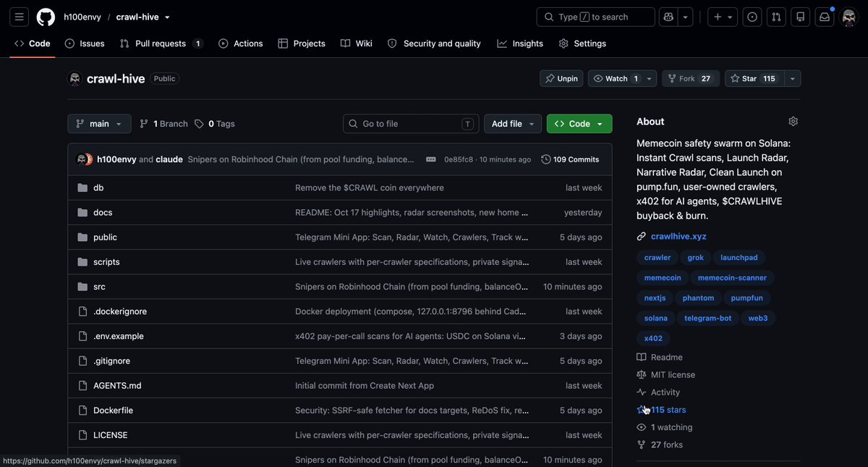868x467 pixels.
Task: Toggle Watch on the repository
Action: coord(616,78)
